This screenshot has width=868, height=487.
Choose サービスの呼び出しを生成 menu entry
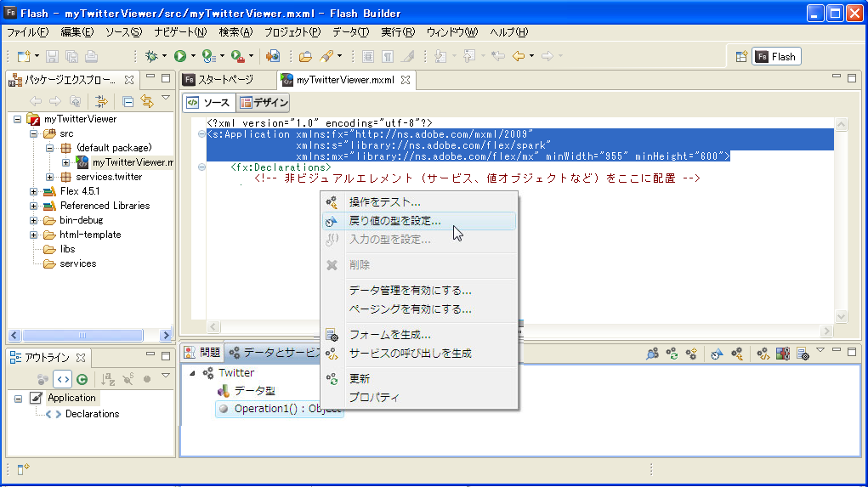click(x=419, y=354)
